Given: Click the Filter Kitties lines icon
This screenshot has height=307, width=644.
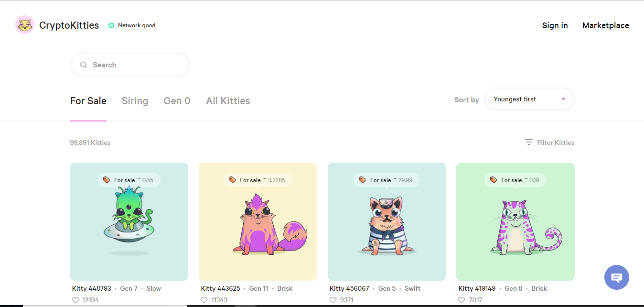Looking at the screenshot, I should coord(528,143).
